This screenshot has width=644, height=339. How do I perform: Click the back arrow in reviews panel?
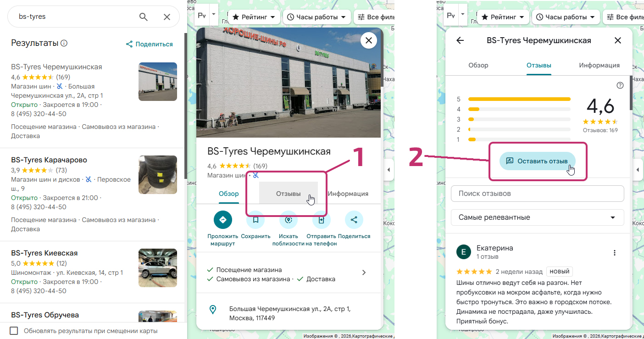tap(460, 40)
